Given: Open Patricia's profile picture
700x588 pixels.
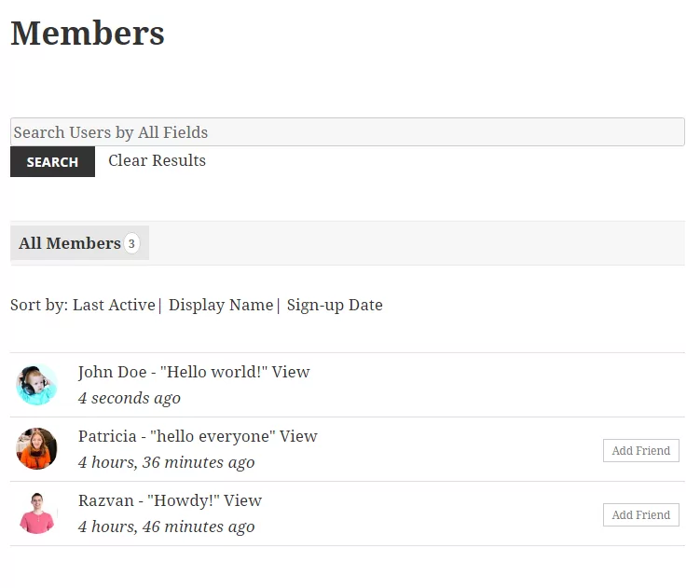Looking at the screenshot, I should point(36,449).
